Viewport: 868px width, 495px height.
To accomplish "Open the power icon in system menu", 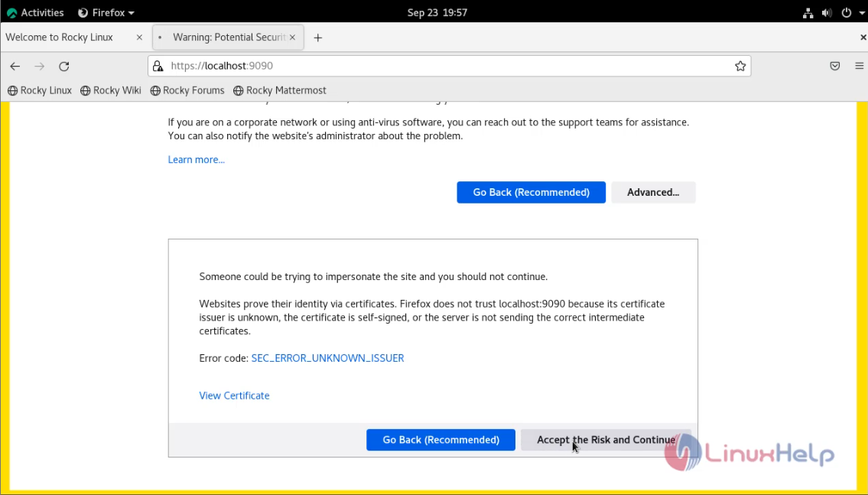I will [847, 13].
